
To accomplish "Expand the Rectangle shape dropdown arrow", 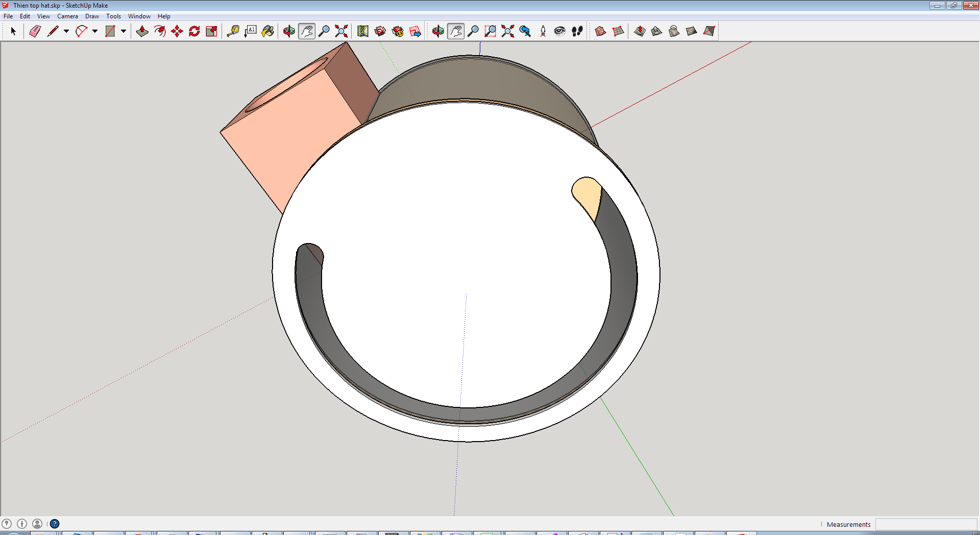I will [x=124, y=31].
